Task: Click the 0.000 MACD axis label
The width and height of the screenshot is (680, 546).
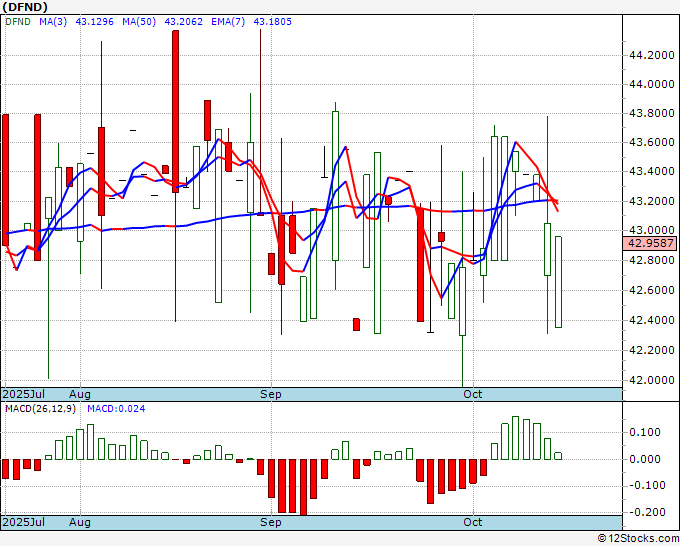Action: tap(647, 459)
